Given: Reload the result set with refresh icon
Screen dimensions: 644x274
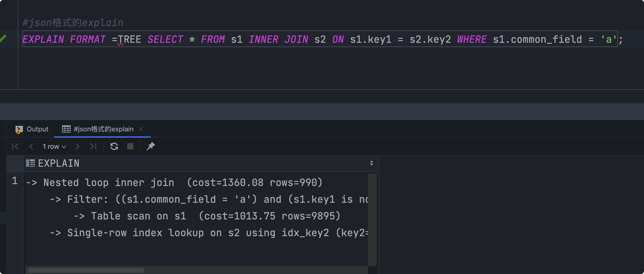Looking at the screenshot, I should 114,146.
